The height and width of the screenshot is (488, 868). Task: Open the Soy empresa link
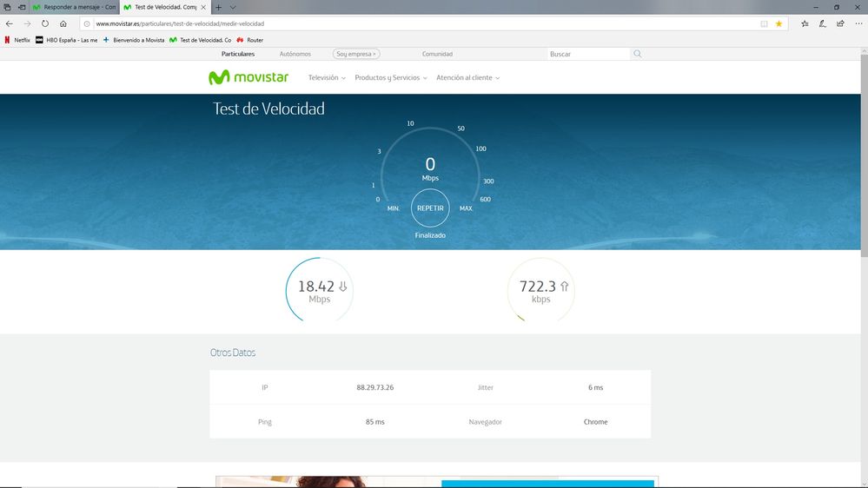357,54
